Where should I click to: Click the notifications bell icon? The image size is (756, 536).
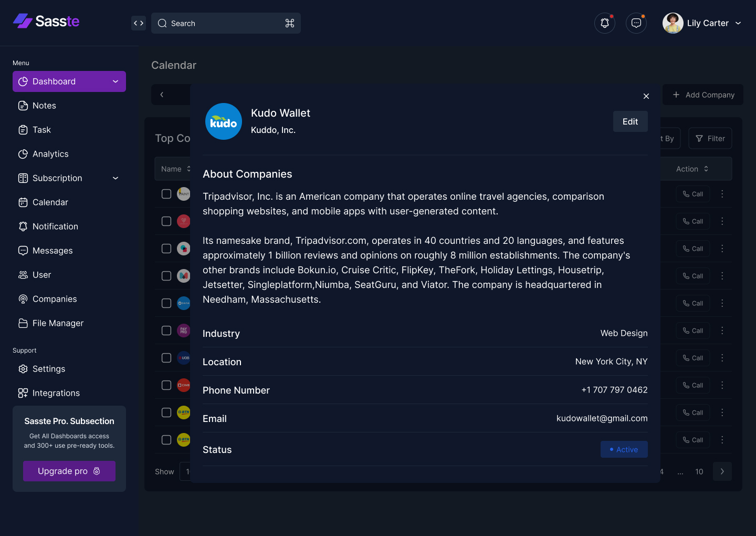[605, 23]
